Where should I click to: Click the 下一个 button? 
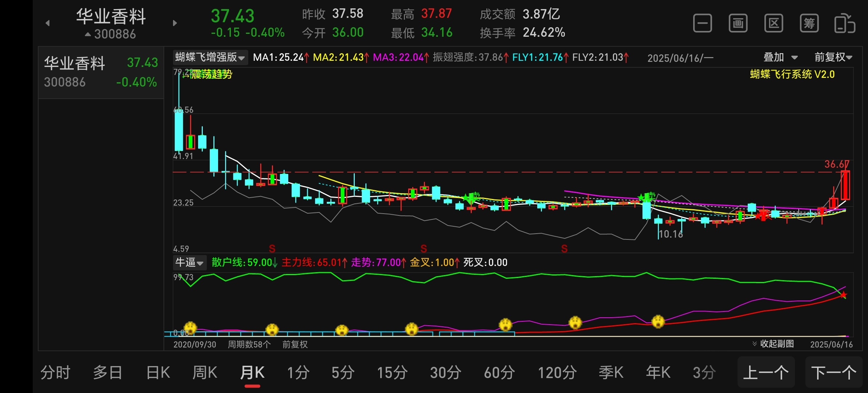pyautogui.click(x=834, y=373)
